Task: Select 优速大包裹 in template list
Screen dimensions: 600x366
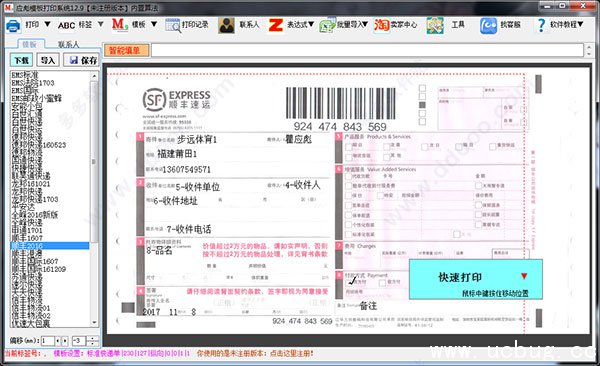Action: (x=31, y=324)
